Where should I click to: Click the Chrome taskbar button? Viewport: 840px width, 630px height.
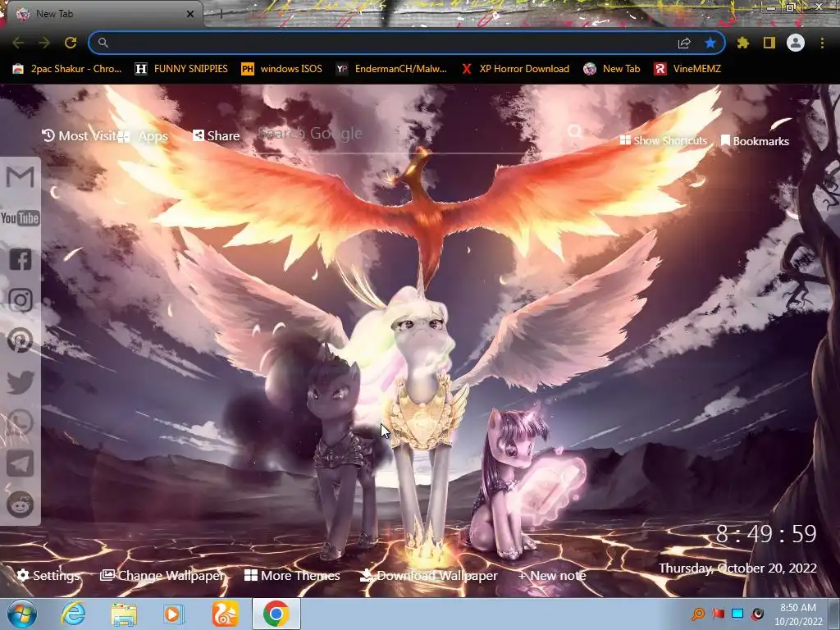(276, 614)
